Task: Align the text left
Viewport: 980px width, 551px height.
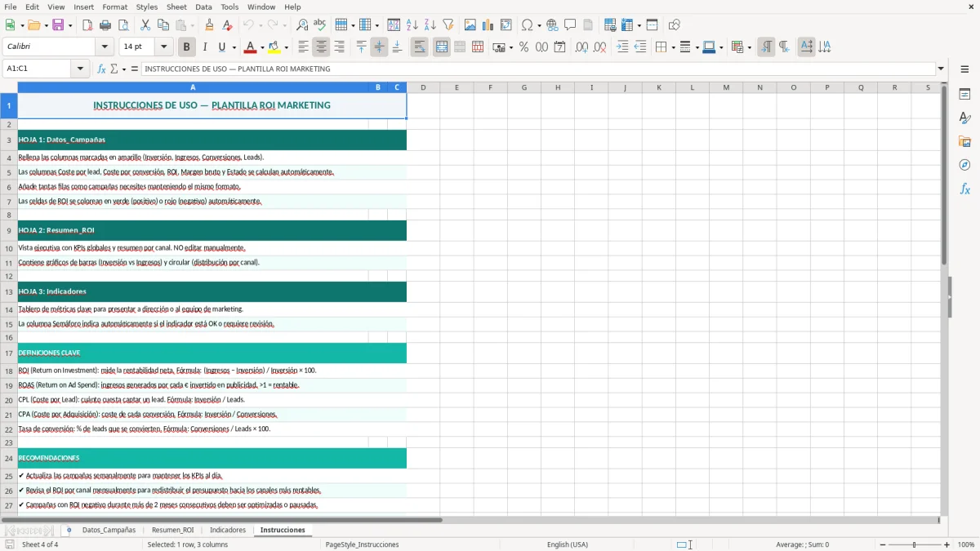Action: click(303, 47)
